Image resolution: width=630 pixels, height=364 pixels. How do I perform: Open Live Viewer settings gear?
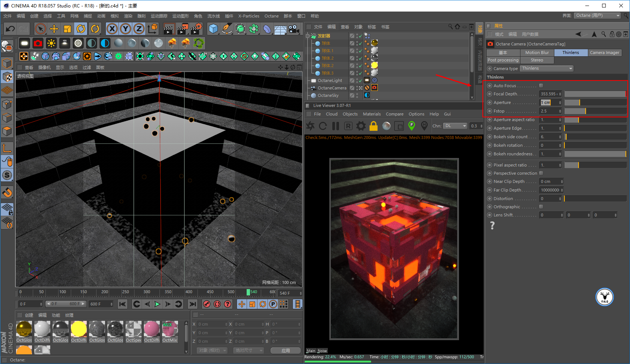(x=361, y=126)
